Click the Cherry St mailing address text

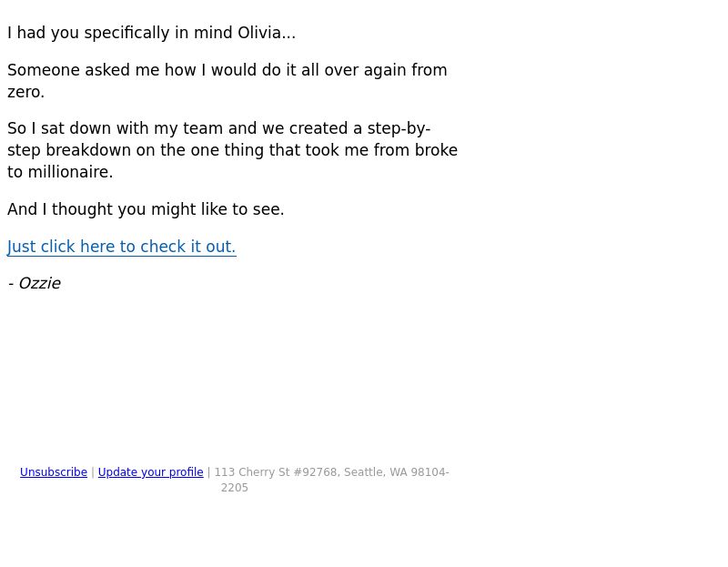click(x=331, y=480)
